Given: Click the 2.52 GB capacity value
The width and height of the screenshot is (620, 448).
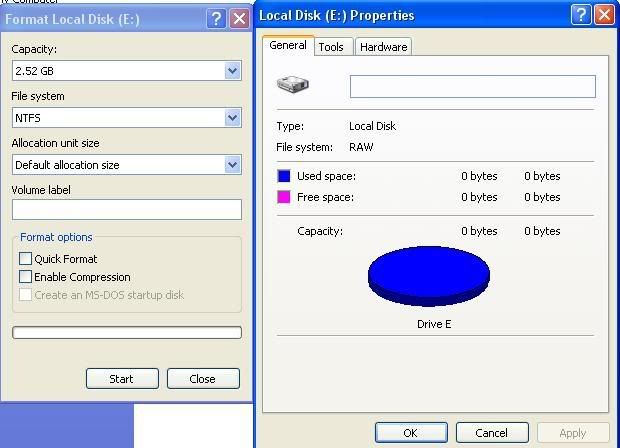Looking at the screenshot, I should pos(34,71).
